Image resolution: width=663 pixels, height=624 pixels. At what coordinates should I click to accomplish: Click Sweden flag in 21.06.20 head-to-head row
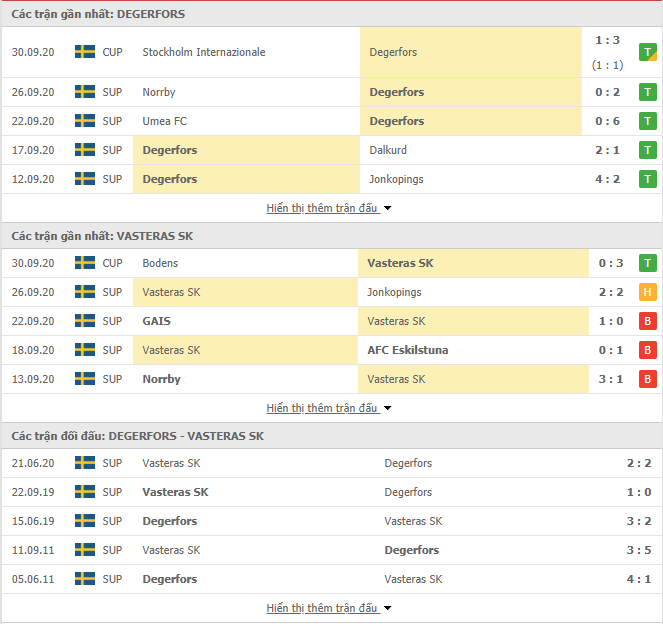(85, 463)
